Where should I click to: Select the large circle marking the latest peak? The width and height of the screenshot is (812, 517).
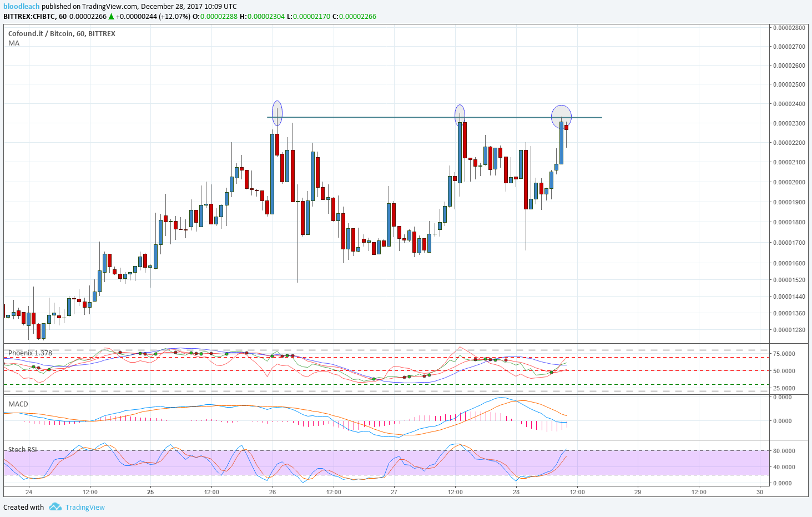click(x=561, y=117)
